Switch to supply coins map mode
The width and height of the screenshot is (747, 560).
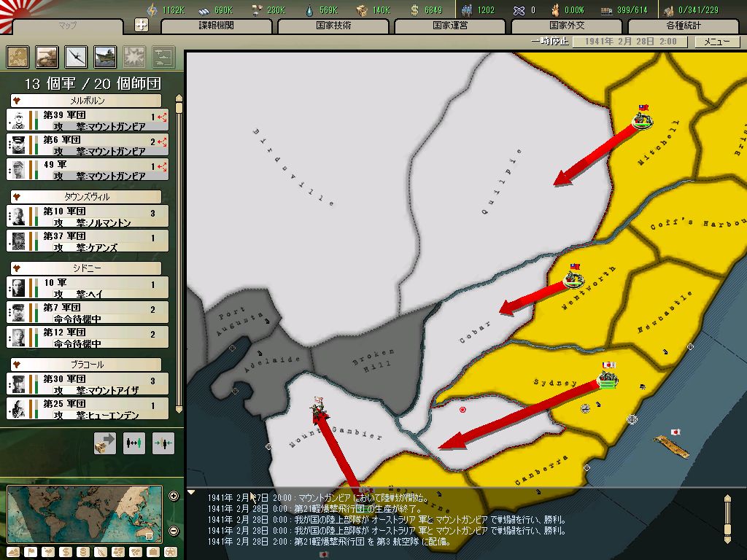click(83, 553)
